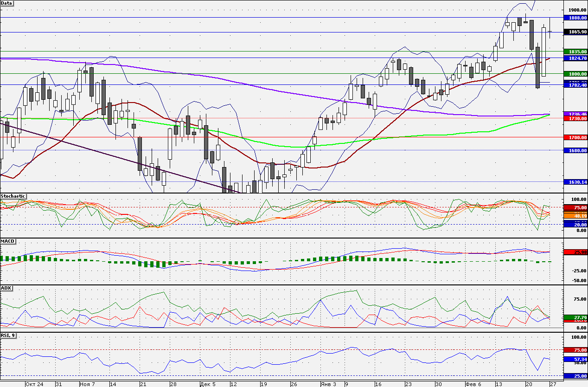Click the ADX indicator panel label

[x=6, y=288]
